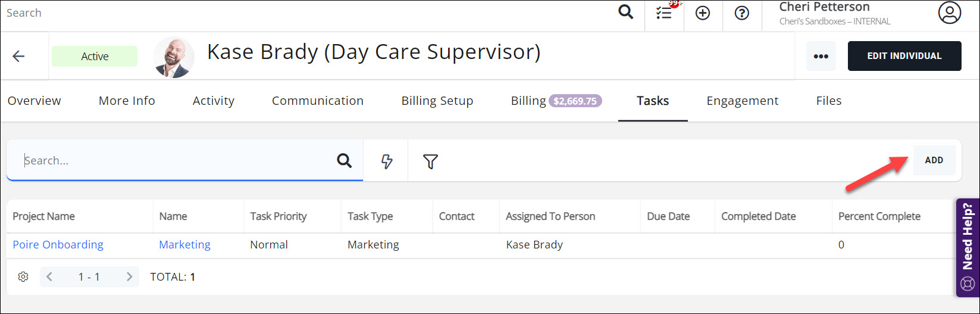Open the Communication tab

point(317,101)
